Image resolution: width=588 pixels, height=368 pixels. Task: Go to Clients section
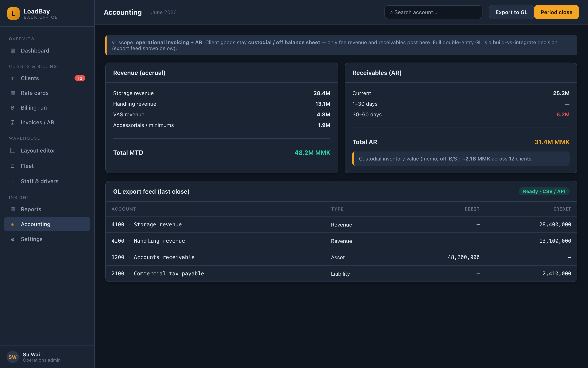point(47,78)
